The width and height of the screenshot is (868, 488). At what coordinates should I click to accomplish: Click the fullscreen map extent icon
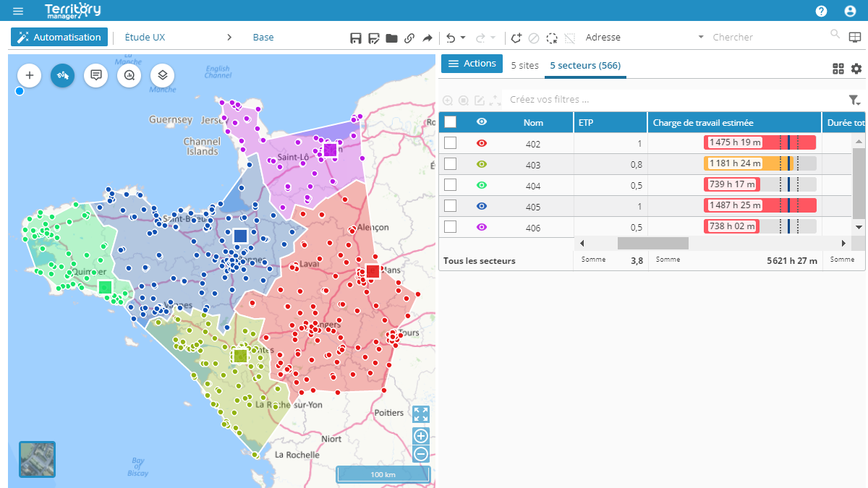tap(421, 414)
